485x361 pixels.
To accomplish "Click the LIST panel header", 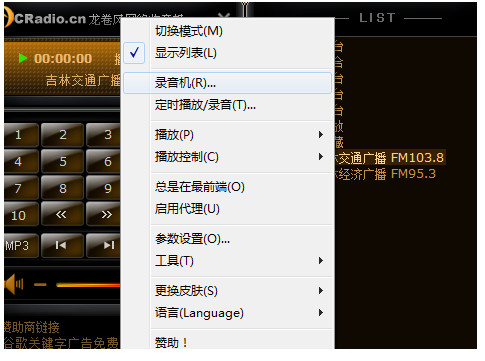I will (377, 18).
